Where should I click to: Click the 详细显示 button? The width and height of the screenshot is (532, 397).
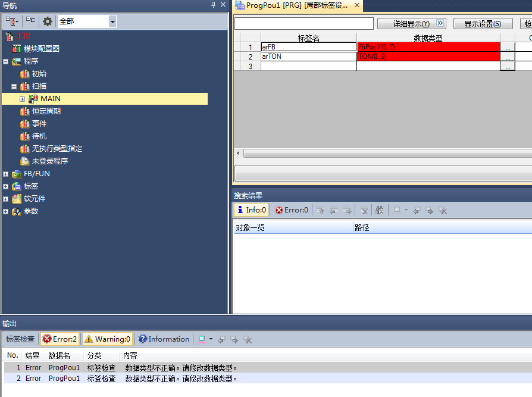click(x=411, y=24)
